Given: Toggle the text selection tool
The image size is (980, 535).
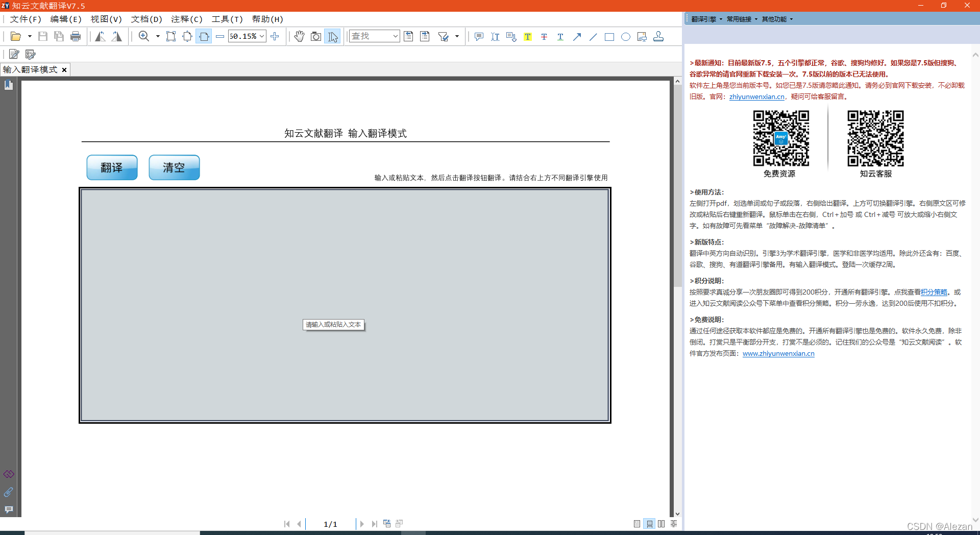Looking at the screenshot, I should tap(332, 36).
